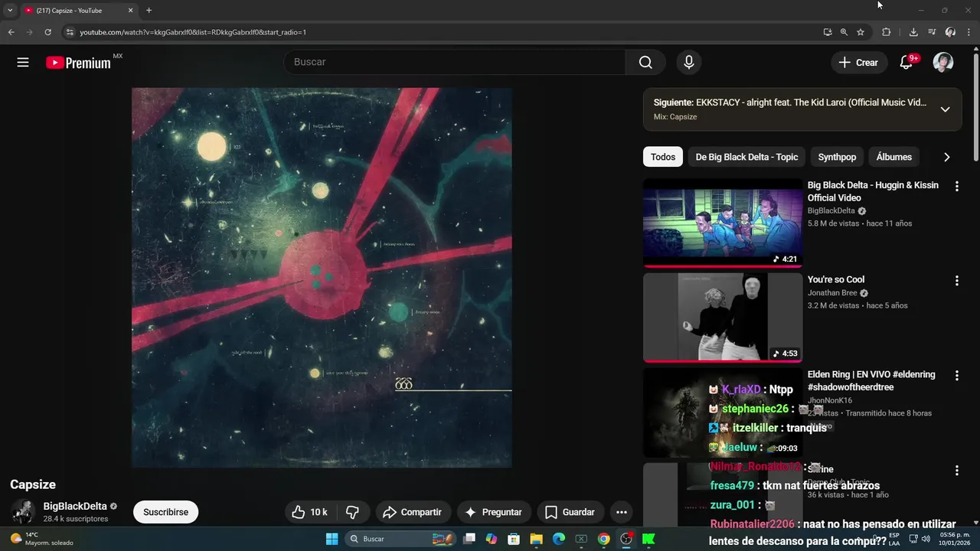Open BigBlackDelta channel avatar
Image resolution: width=980 pixels, height=551 pixels.
point(23,512)
